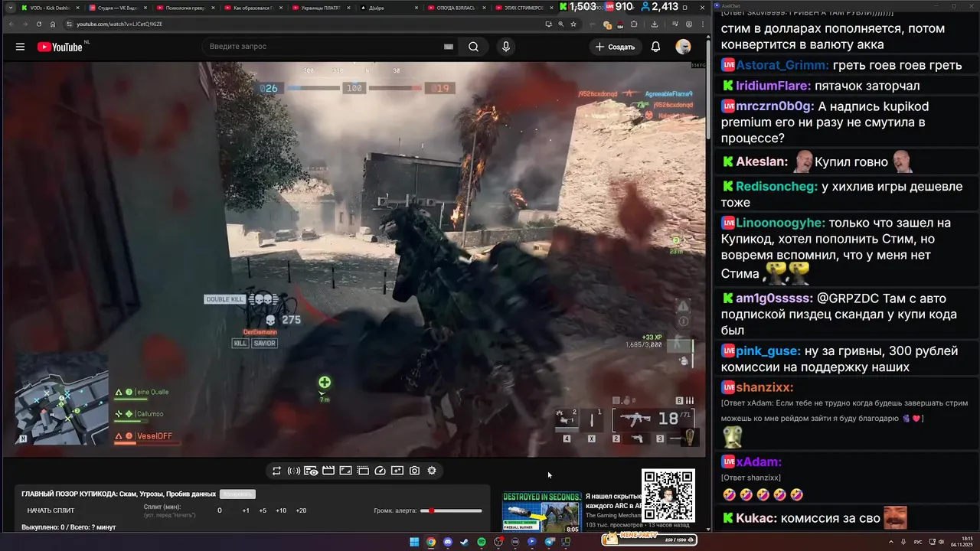Open the browser extensions puzzle icon
The image size is (980, 551).
pos(634,24)
